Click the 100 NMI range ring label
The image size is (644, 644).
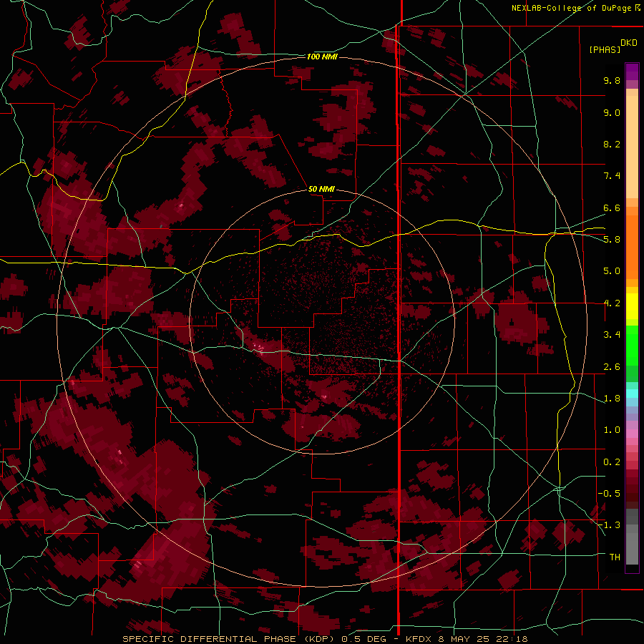click(322, 57)
